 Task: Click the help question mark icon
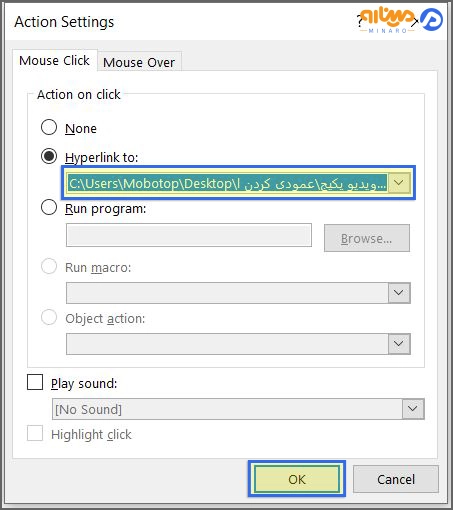coord(359,22)
